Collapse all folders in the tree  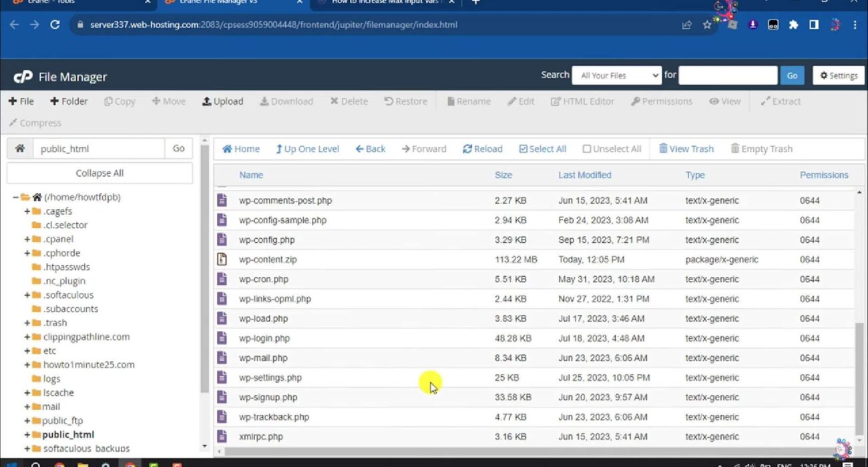(99, 173)
